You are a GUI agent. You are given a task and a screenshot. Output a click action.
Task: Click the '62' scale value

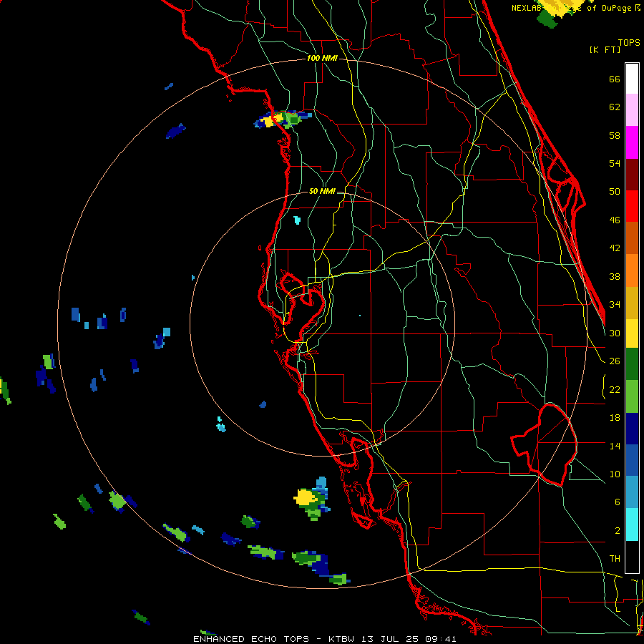(x=615, y=107)
